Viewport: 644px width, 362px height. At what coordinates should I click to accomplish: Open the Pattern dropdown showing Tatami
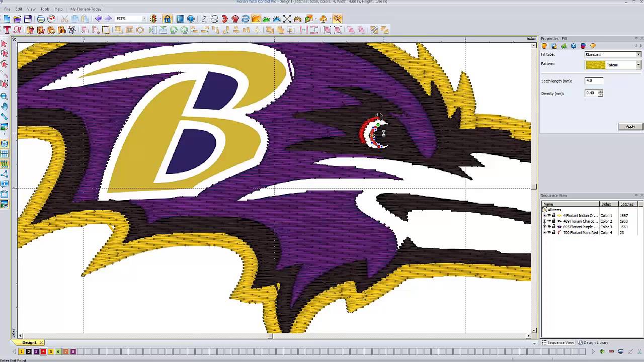[638, 65]
